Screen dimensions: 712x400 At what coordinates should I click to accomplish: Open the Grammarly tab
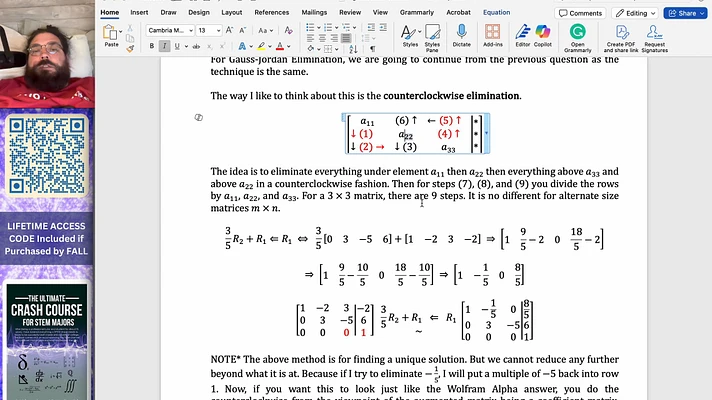pyautogui.click(x=417, y=12)
